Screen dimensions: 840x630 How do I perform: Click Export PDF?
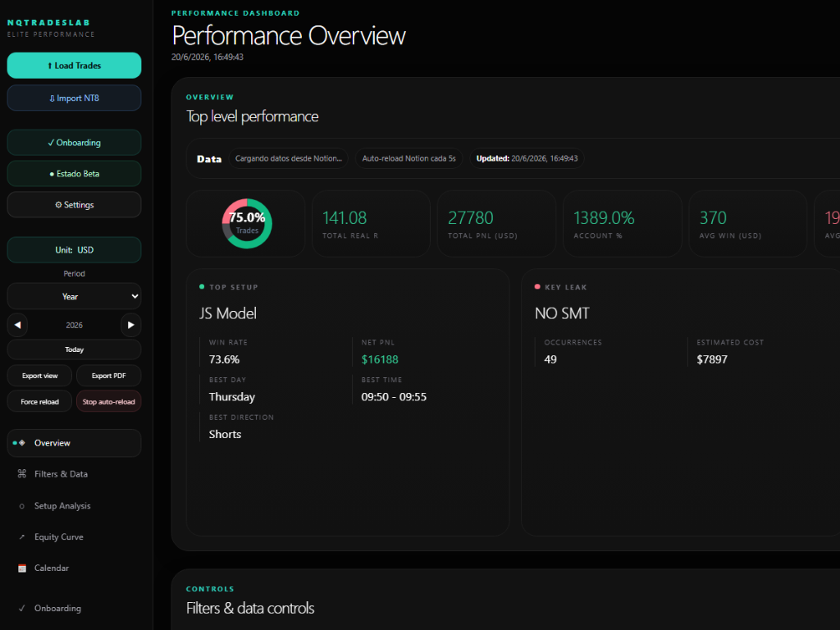pos(109,376)
